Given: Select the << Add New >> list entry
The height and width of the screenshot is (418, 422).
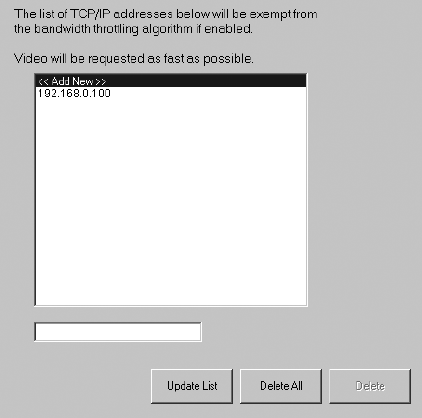Looking at the screenshot, I should [x=170, y=81].
